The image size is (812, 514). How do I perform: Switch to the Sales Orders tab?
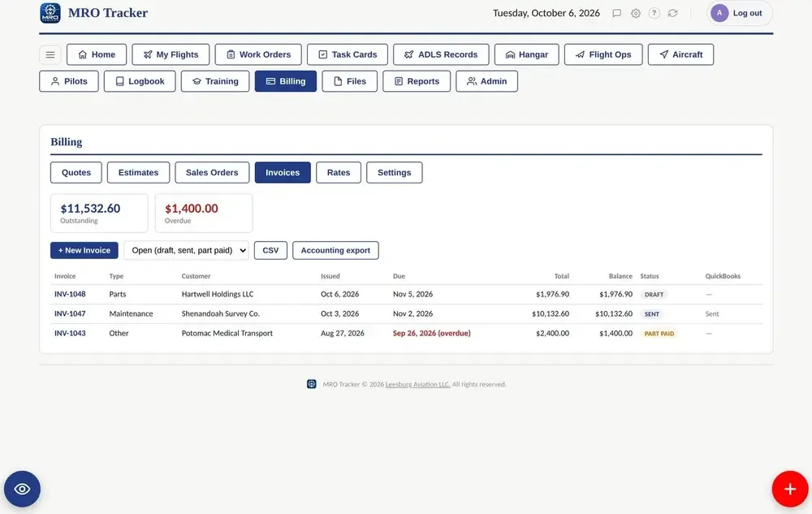[212, 172]
